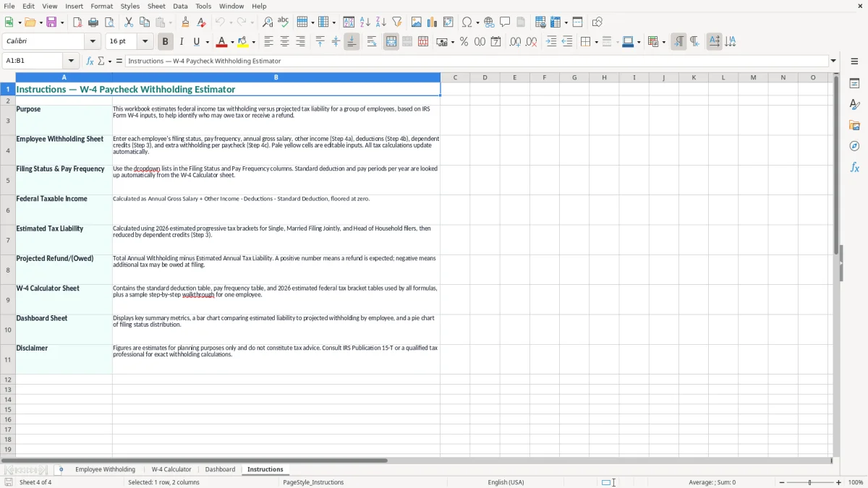Open the font size dropdown
868x488 pixels.
145,42
